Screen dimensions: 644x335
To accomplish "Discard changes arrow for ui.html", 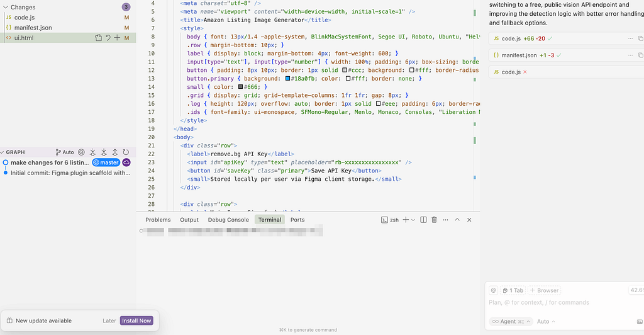I will tap(108, 38).
